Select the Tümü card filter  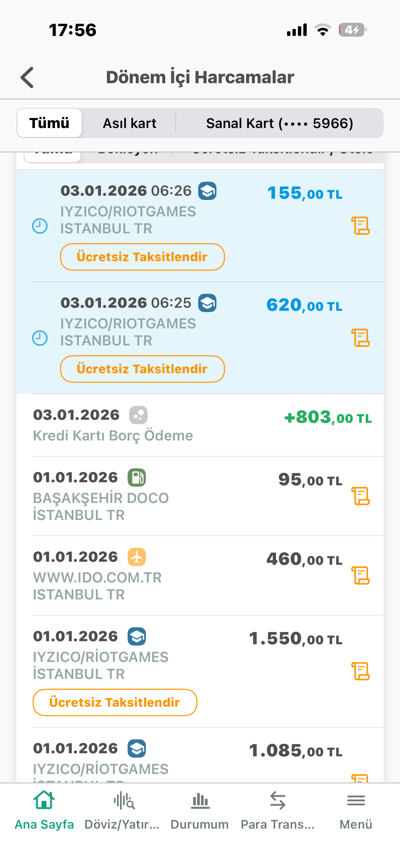pos(50,123)
